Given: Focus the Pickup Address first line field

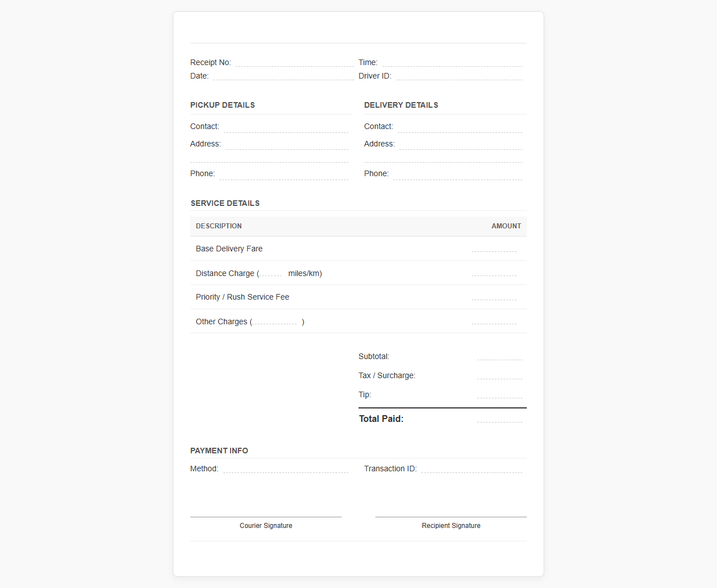Looking at the screenshot, I should (x=287, y=144).
